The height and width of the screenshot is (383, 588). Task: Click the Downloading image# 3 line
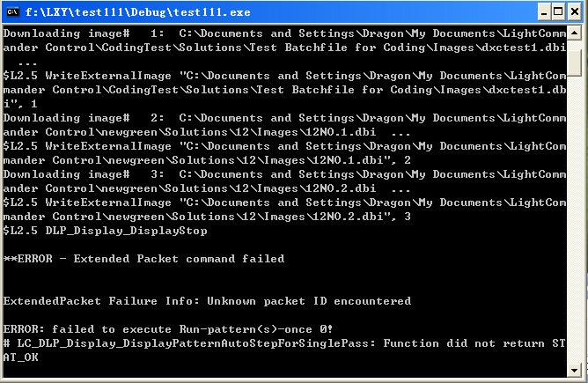[x=284, y=174]
